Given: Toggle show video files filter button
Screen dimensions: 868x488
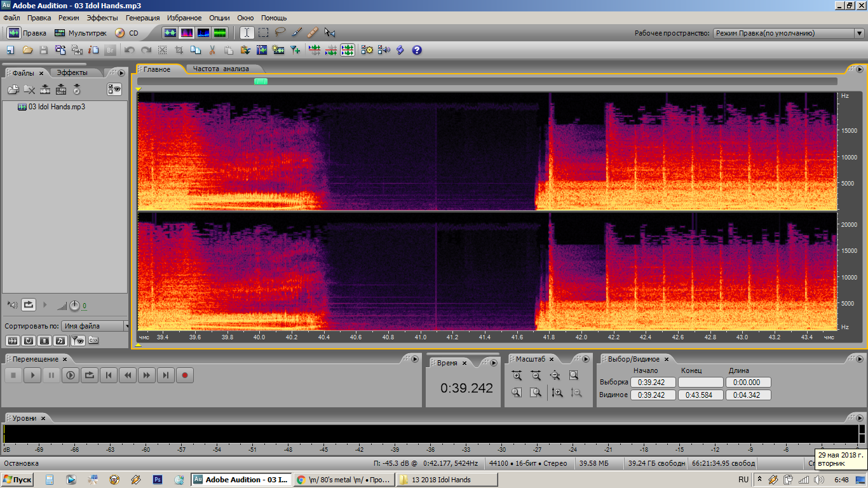Looking at the screenshot, I should pyautogui.click(x=44, y=341).
